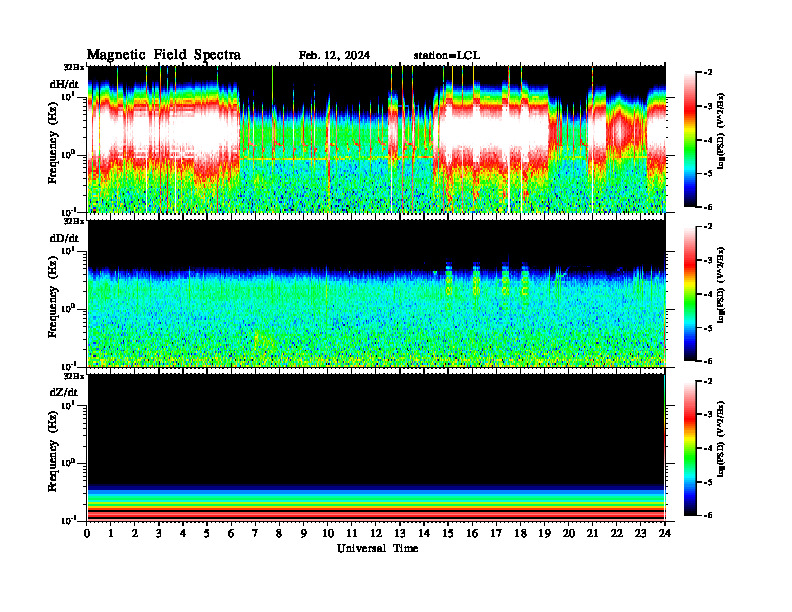Image resolution: width=792 pixels, height=612 pixels.
Task: Click the "12" hour tick label
Action: coord(376,533)
